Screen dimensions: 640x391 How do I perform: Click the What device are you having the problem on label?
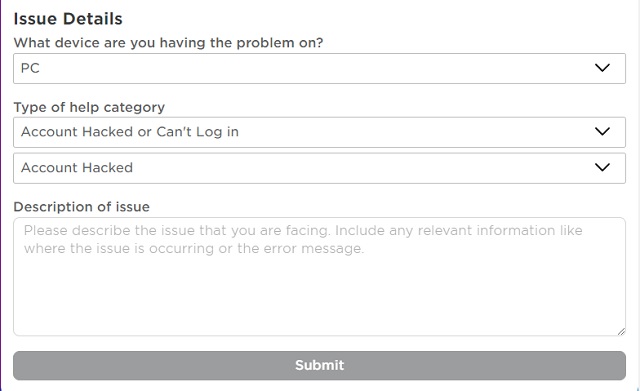point(168,43)
